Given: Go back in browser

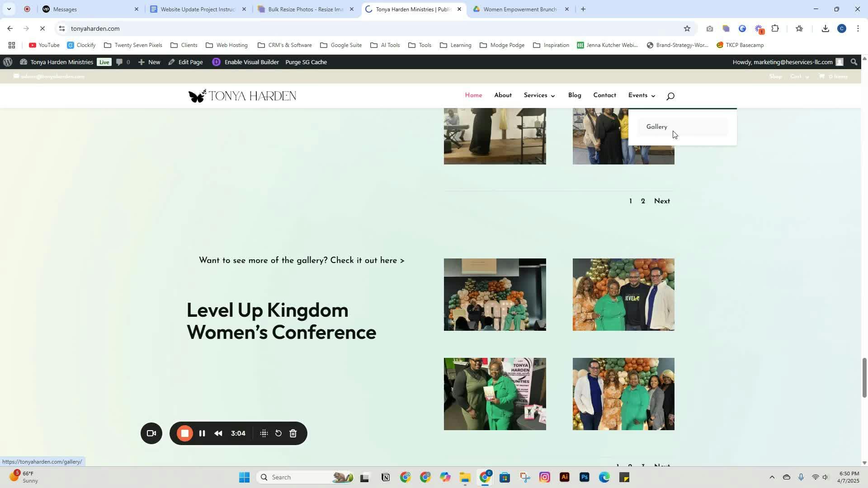Looking at the screenshot, I should (x=10, y=28).
